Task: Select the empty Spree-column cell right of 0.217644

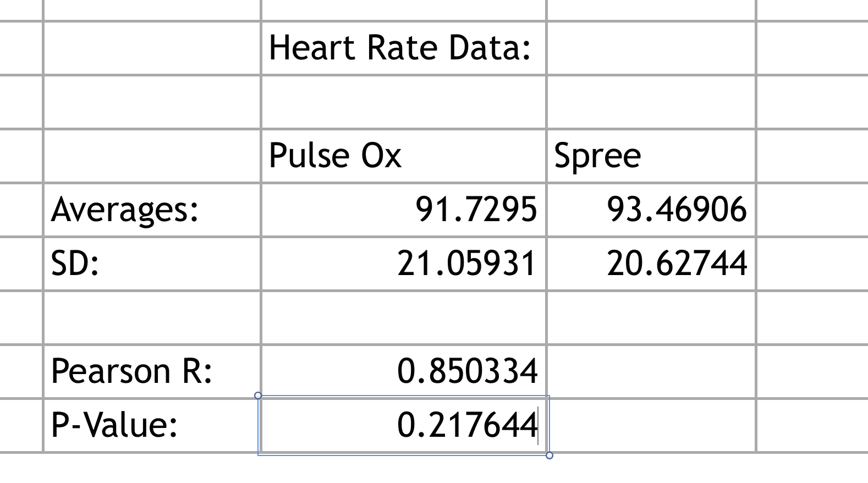Action: [x=651, y=425]
